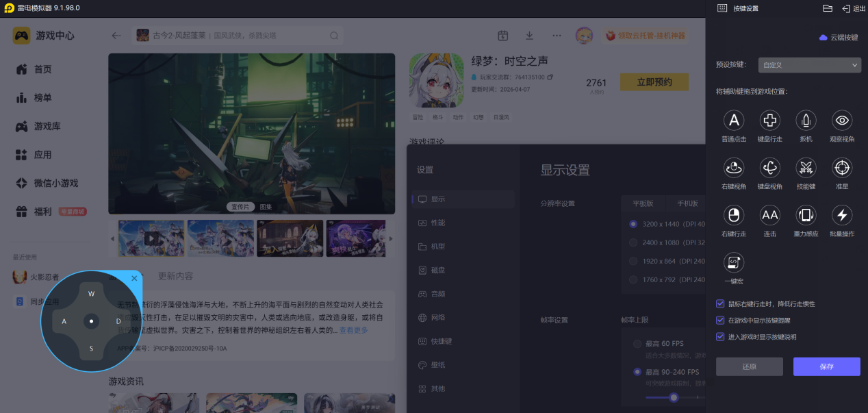868x413 pixels.
Task: Open 火影忍者 in recently used
Action: click(x=36, y=277)
